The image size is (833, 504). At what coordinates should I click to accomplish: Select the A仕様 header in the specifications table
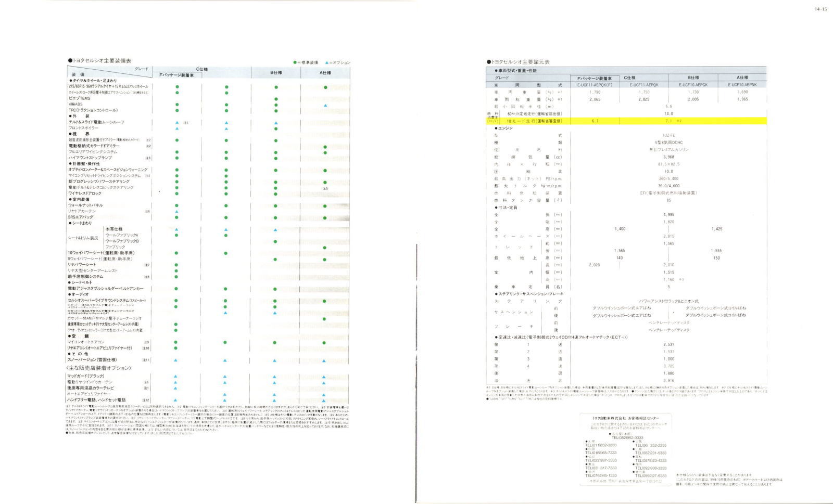click(x=742, y=77)
